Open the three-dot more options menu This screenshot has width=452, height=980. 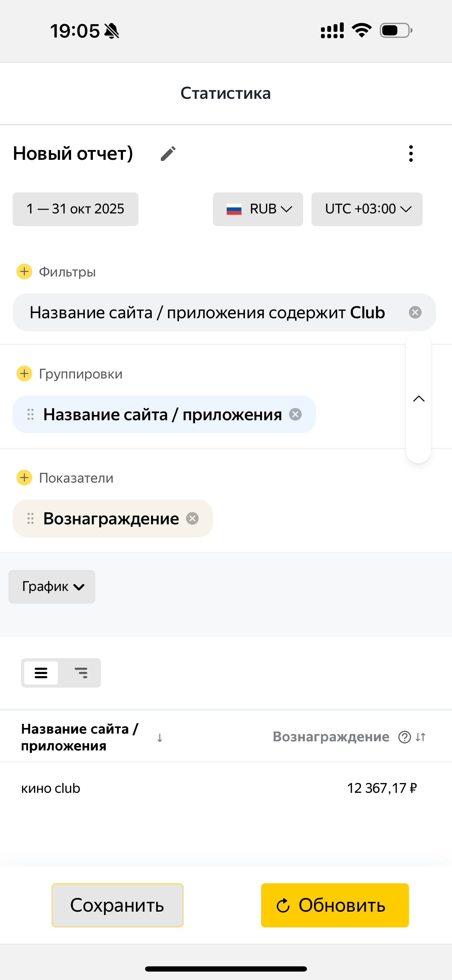(411, 154)
